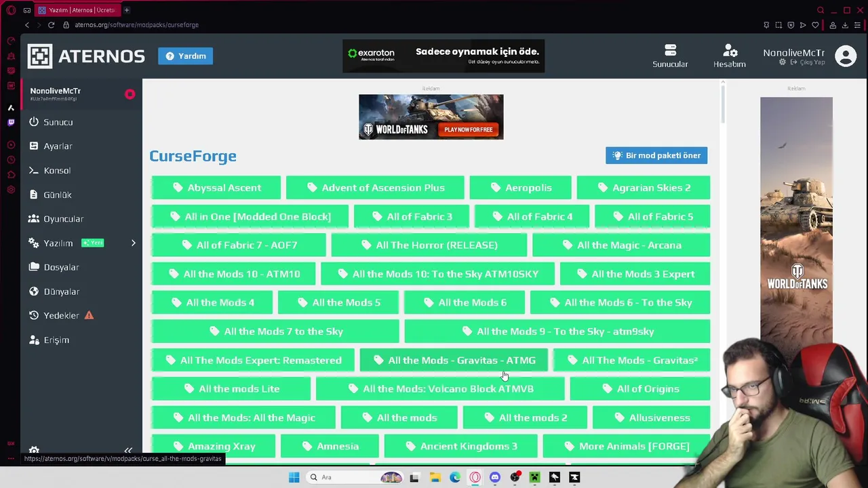Reload the page in the browser
Viewport: 868px width, 488px height.
pyautogui.click(x=51, y=25)
